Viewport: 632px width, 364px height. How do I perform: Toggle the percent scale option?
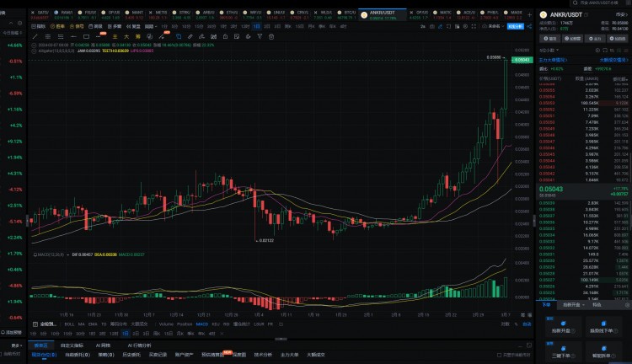(517, 324)
